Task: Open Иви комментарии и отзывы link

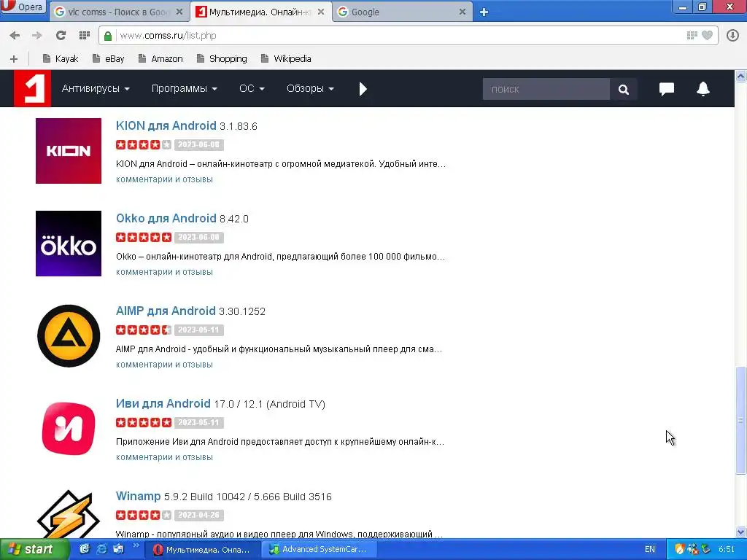Action: pos(164,457)
